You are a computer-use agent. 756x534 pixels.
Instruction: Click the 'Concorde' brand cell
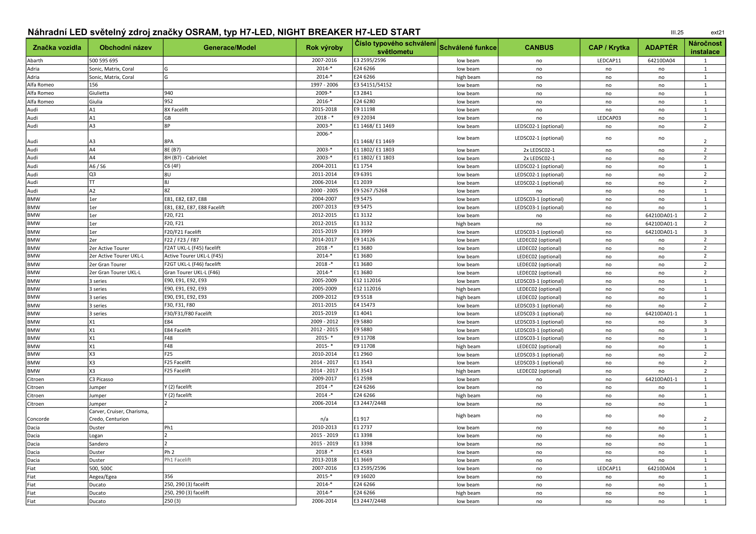57,415
